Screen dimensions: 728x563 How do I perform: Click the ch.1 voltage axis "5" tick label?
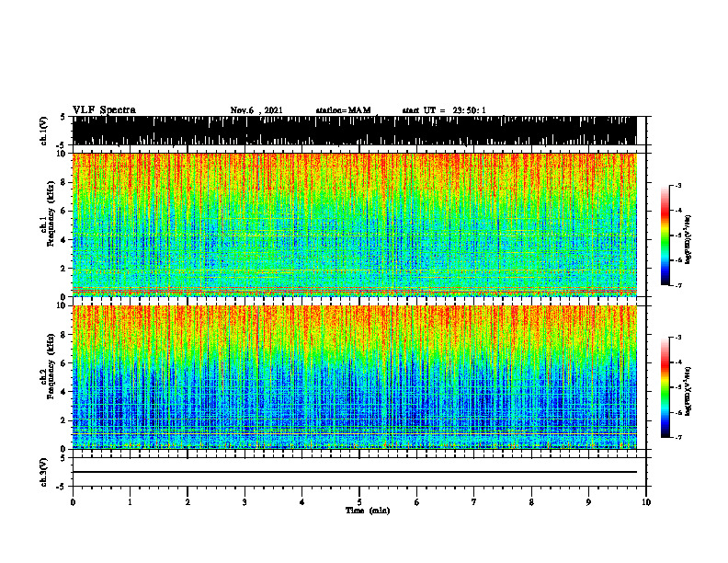[63, 117]
